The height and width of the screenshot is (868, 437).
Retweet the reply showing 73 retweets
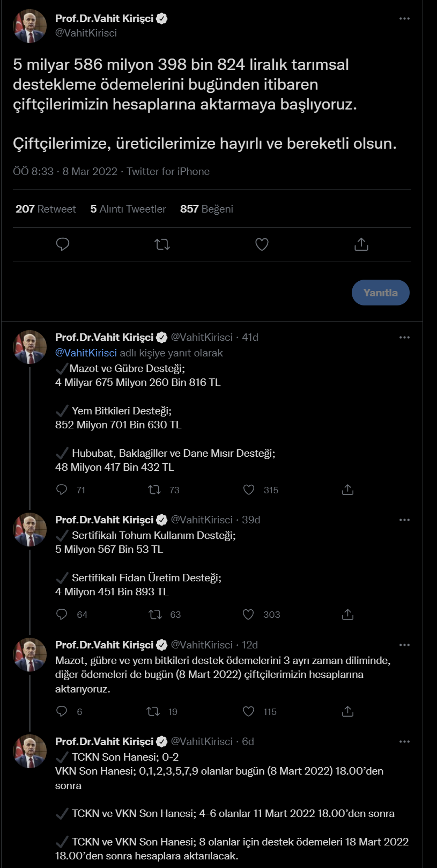point(154,490)
